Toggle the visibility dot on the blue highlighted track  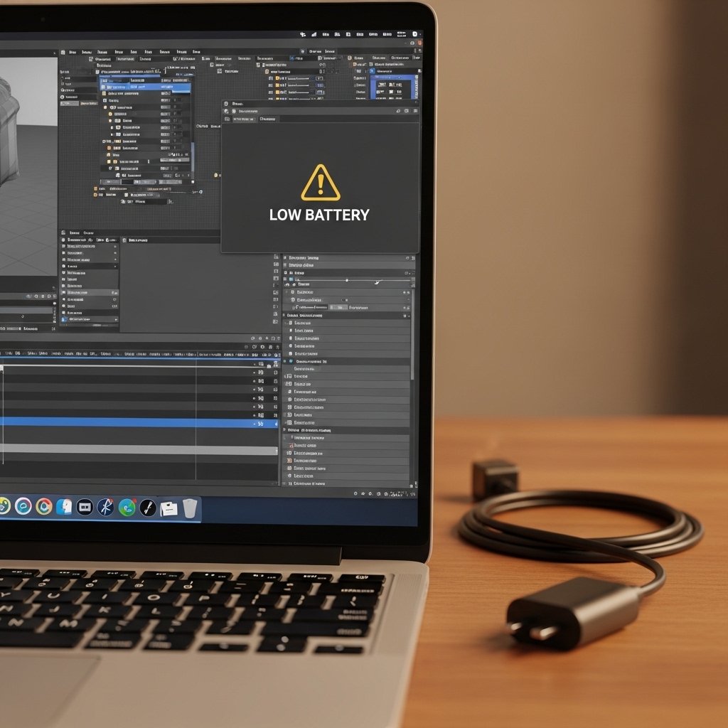(x=255, y=424)
